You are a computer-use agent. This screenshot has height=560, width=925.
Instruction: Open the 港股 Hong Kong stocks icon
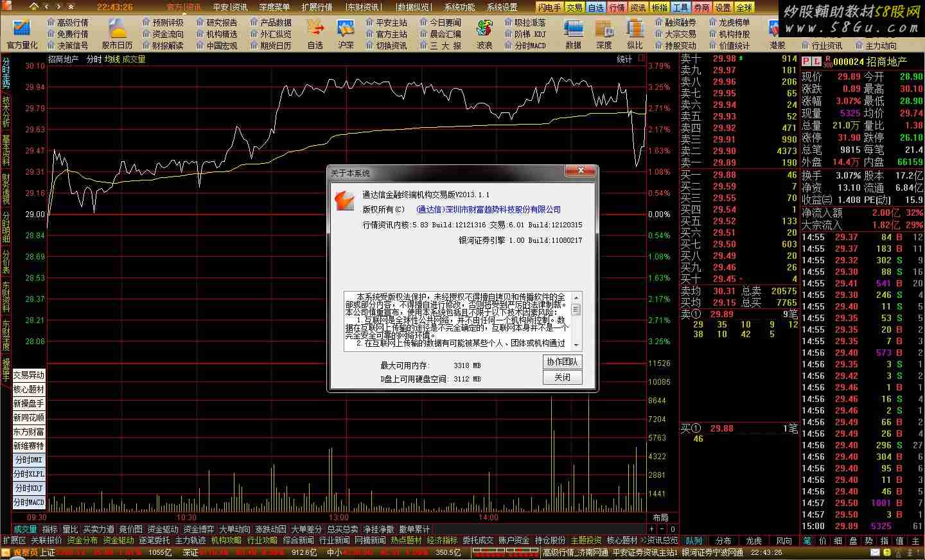(777, 33)
